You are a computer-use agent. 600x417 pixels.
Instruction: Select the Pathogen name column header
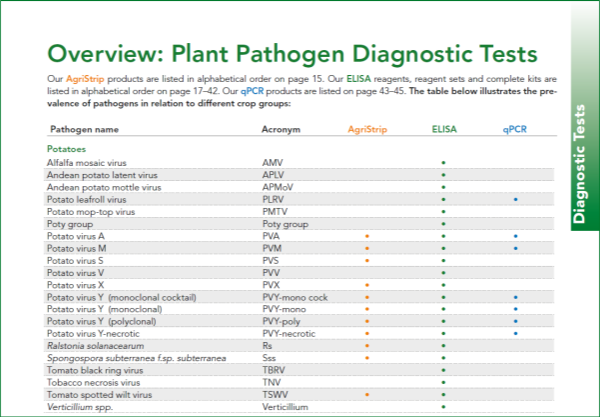pyautogui.click(x=84, y=129)
